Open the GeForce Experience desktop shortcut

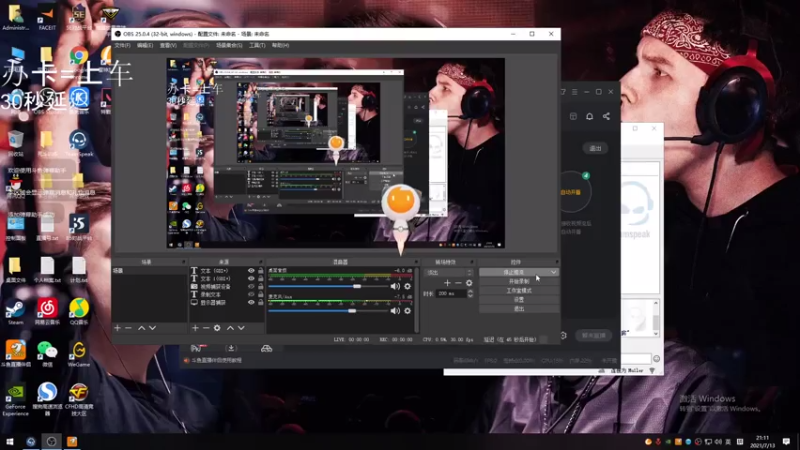[x=15, y=401]
